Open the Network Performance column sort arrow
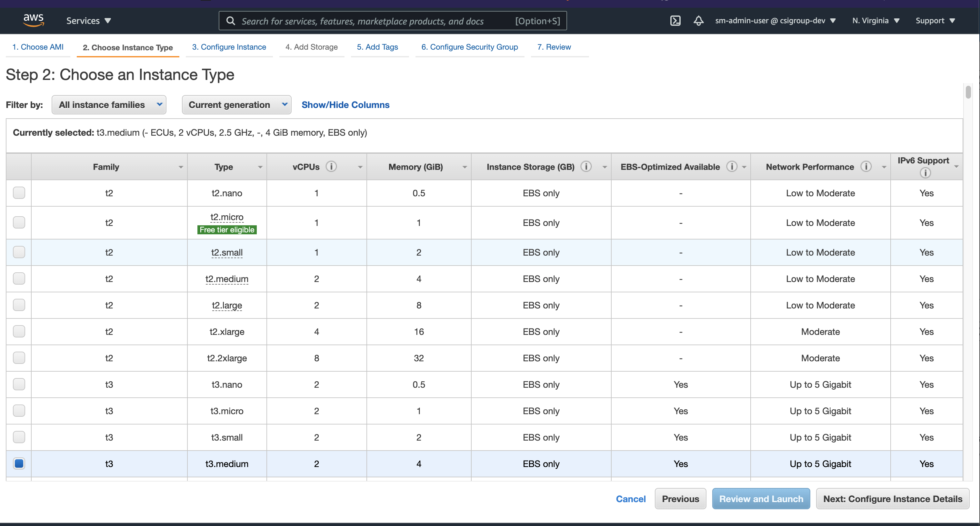Viewport: 980px width, 526px height. pos(884,167)
